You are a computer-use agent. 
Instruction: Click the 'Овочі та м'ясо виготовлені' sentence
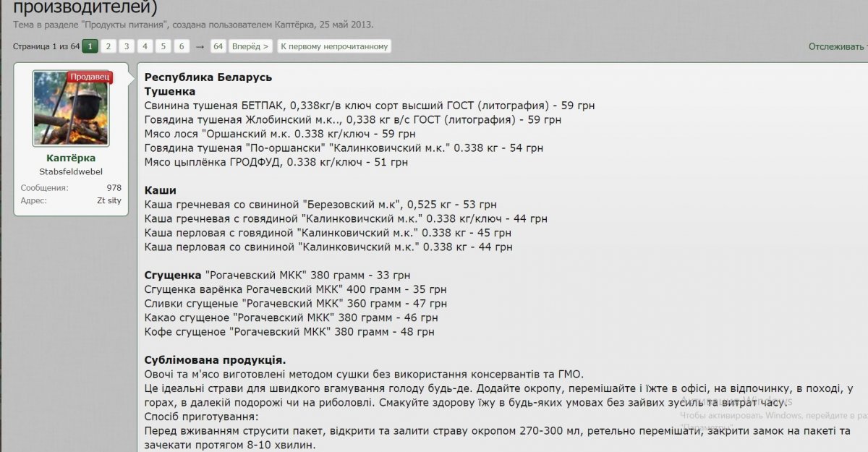coord(364,374)
